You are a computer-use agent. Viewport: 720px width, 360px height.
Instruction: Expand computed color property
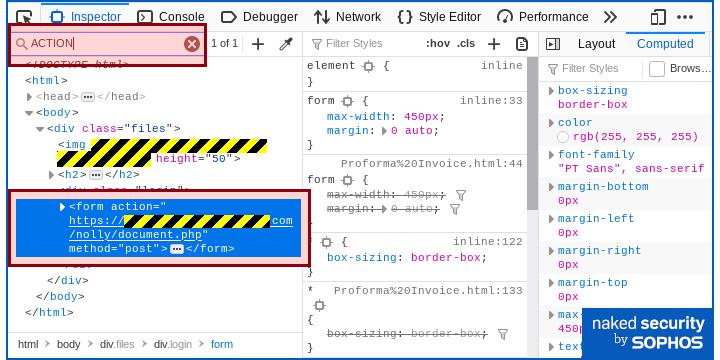pos(551,123)
